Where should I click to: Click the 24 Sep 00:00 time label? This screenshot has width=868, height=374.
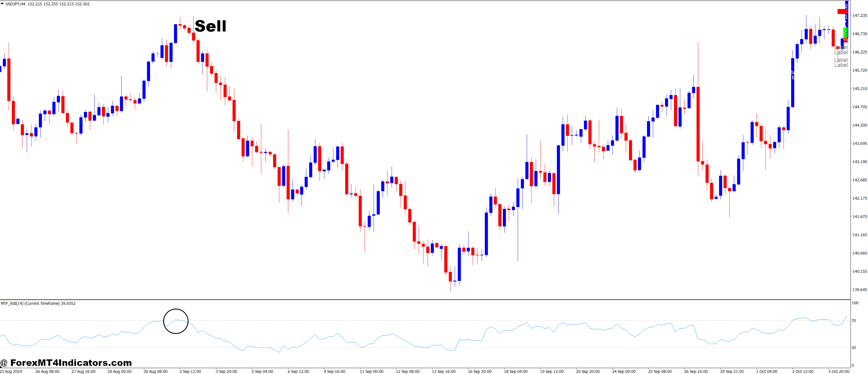point(624,372)
